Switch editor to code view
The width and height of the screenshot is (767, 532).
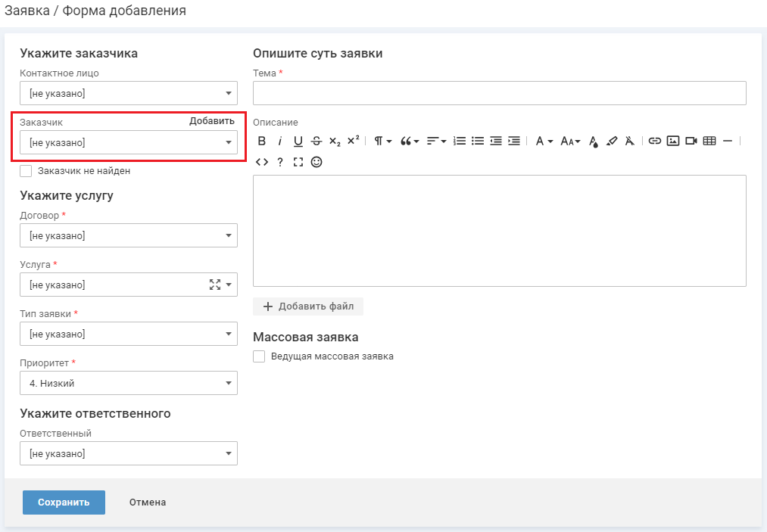[262, 162]
